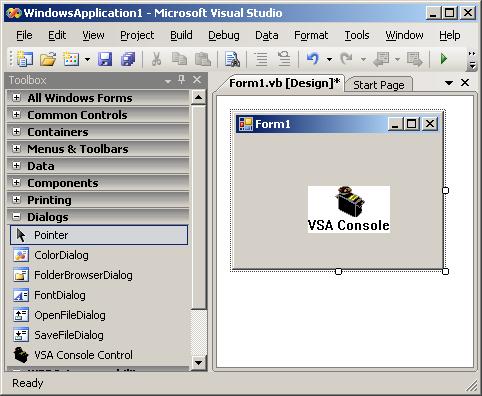Open the Project menu
The width and height of the screenshot is (482, 396).
pos(137,35)
